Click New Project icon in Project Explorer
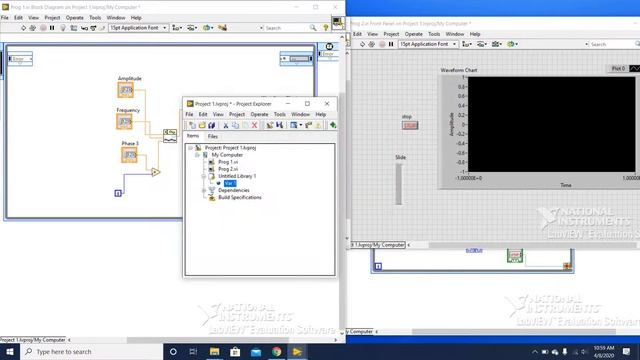Screen dimensions: 640x360 click(192, 125)
